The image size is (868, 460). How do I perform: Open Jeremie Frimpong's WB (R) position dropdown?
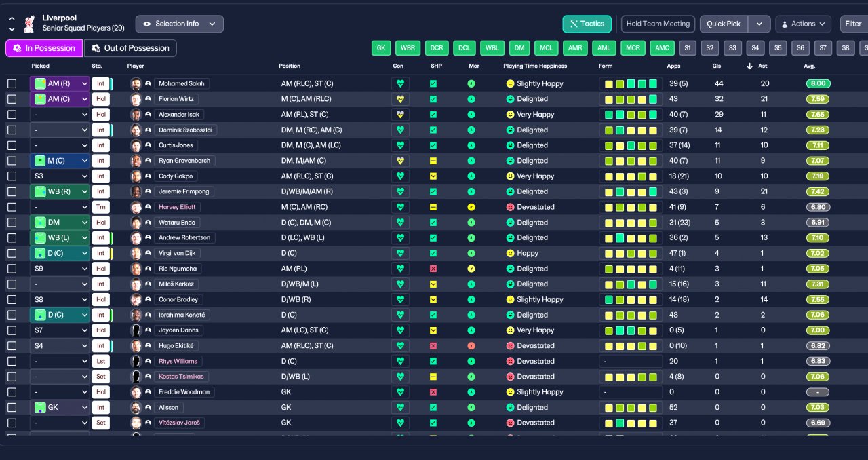(x=60, y=191)
